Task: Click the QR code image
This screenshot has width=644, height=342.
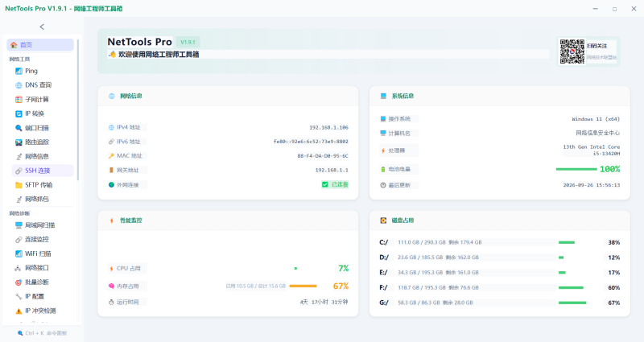Action: tap(572, 52)
